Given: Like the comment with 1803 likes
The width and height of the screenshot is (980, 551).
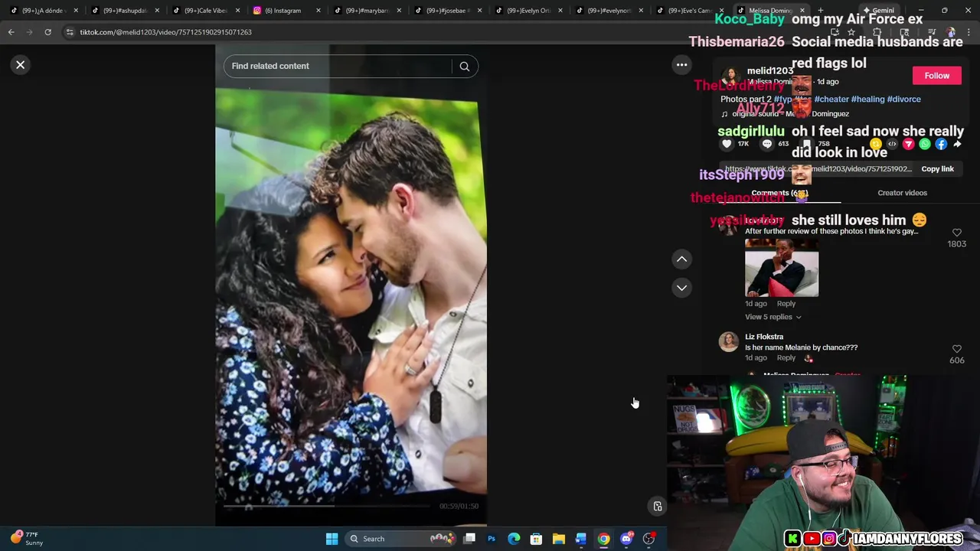Looking at the screenshot, I should pyautogui.click(x=956, y=233).
